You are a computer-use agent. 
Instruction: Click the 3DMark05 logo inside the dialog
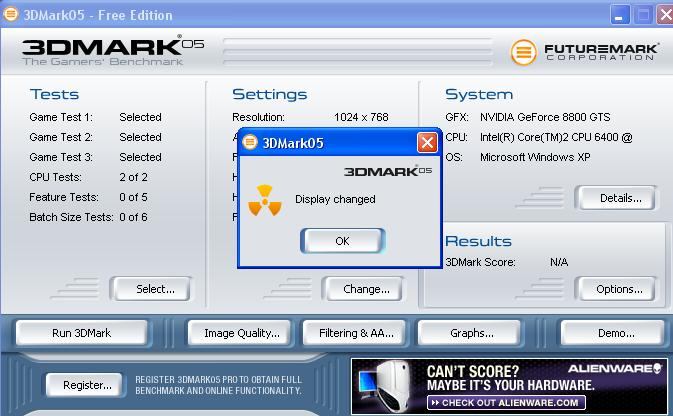point(388,171)
